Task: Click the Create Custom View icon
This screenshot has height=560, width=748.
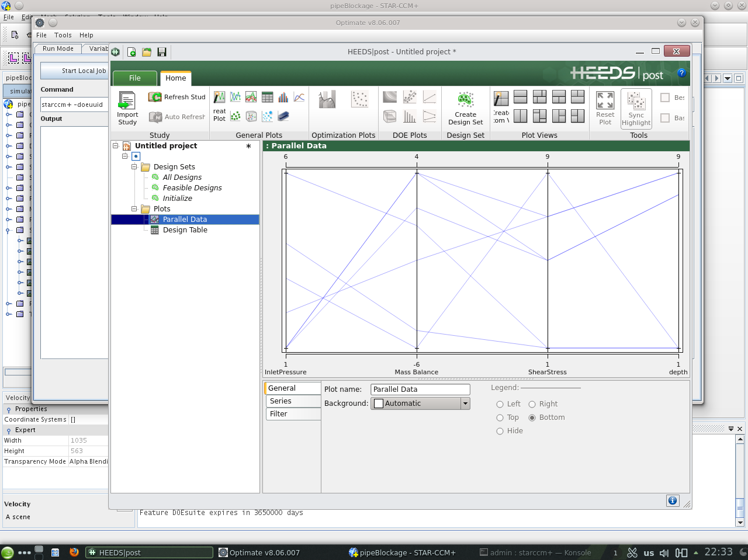Action: tap(501, 98)
